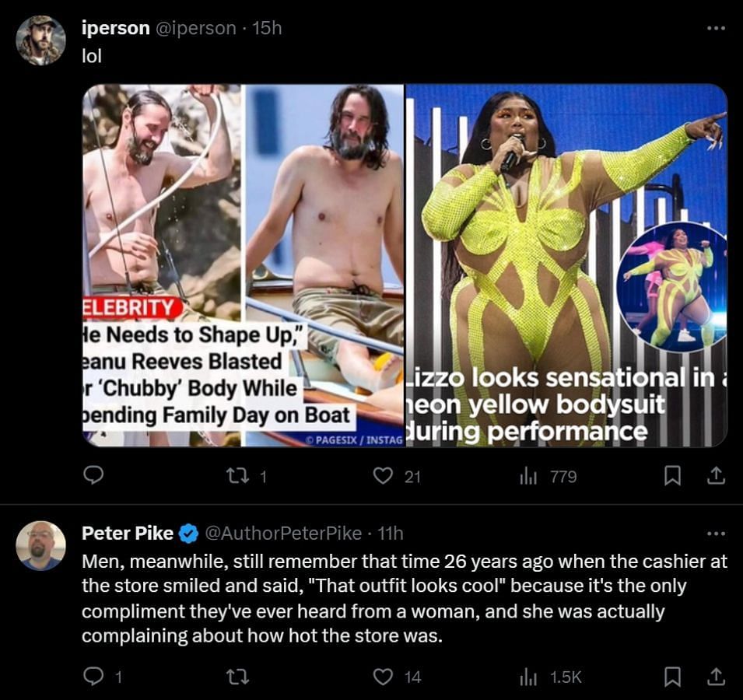The height and width of the screenshot is (700, 743).
Task: Visit the @AuthorPeterPike handle link
Action: point(283,534)
